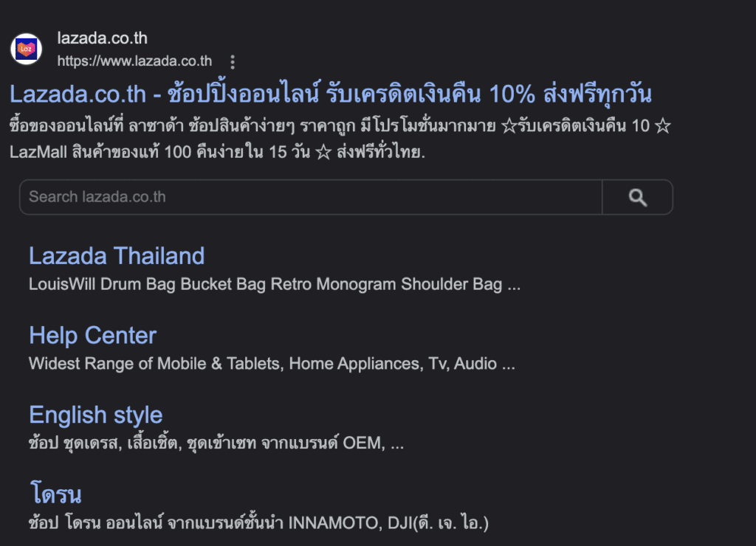The height and width of the screenshot is (546, 756).
Task: Click the Lazada favicon icon
Action: click(28, 49)
